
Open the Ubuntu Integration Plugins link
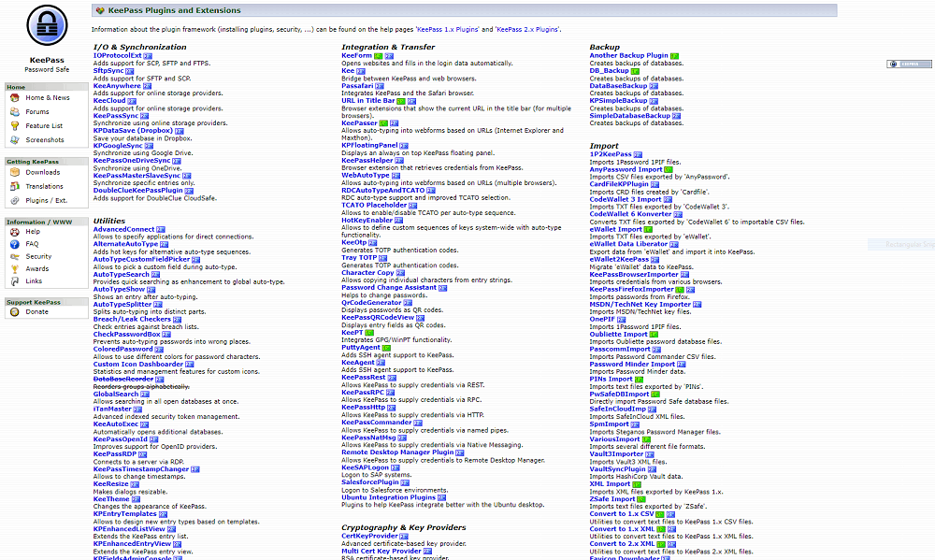[x=388, y=497]
